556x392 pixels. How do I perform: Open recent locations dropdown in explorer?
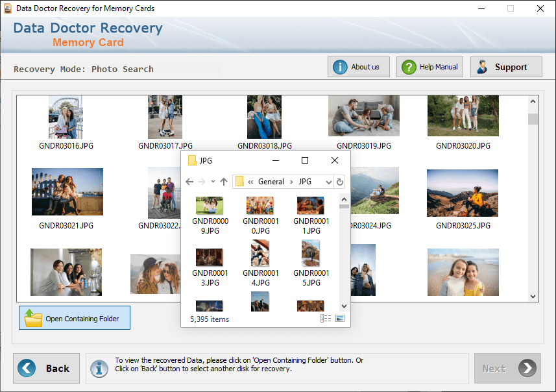[213, 181]
